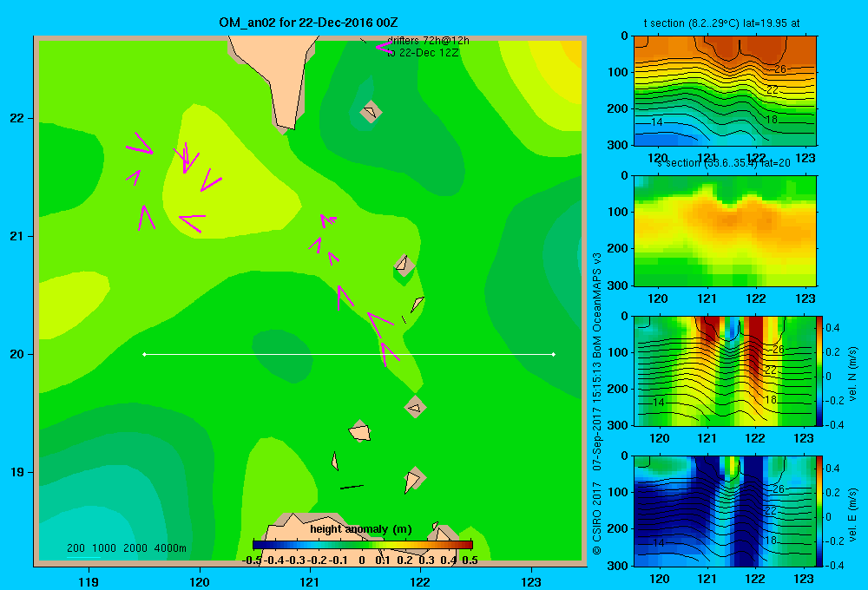
Task: Click depth label "100" on the salinity section axis
Action: coord(618,212)
